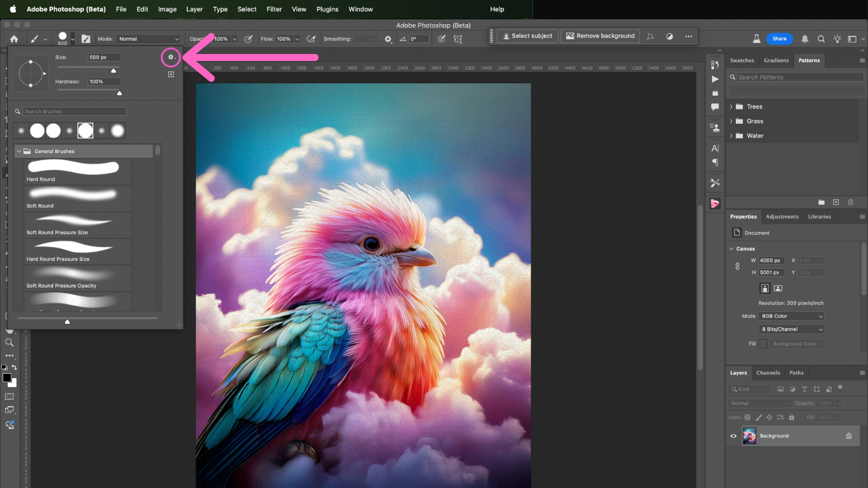
Task: Toggle the type layer filter icon
Action: (804, 389)
